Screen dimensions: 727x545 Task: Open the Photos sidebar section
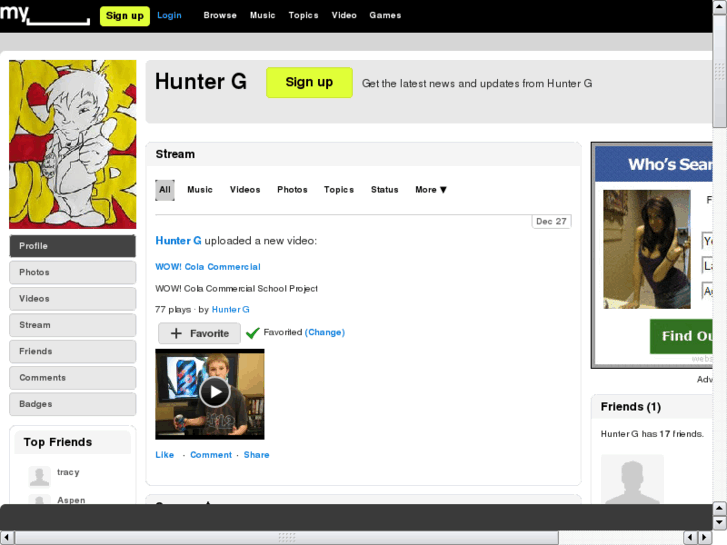click(73, 272)
